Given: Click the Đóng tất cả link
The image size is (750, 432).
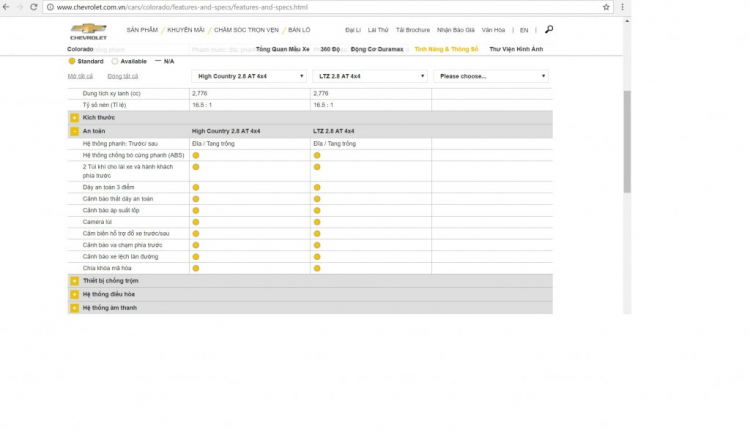Looking at the screenshot, I should coord(122,76).
